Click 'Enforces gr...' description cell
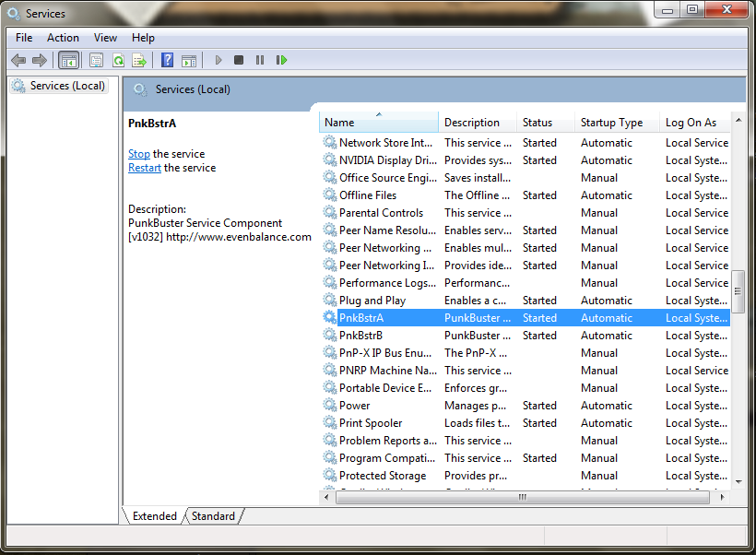 click(476, 388)
